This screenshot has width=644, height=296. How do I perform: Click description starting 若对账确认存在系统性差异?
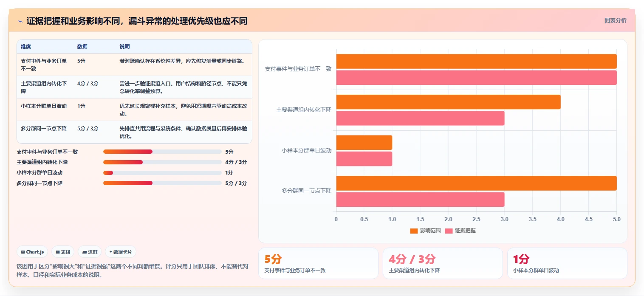coord(183,61)
